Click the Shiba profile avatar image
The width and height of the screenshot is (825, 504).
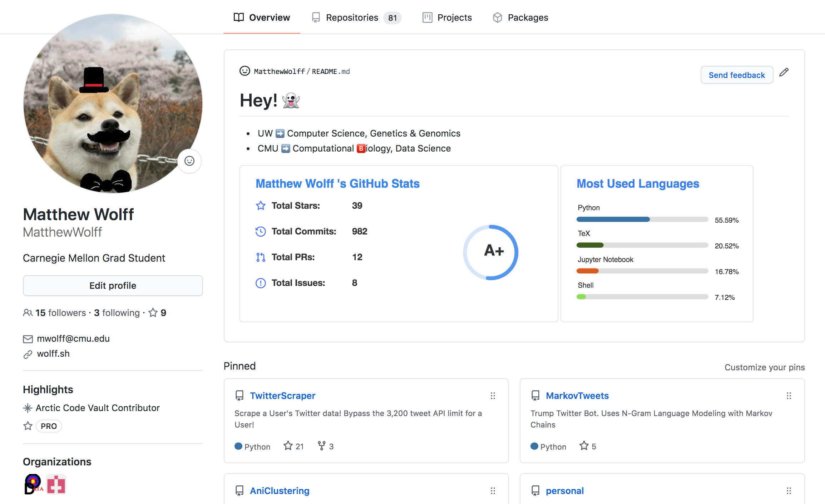click(x=113, y=103)
